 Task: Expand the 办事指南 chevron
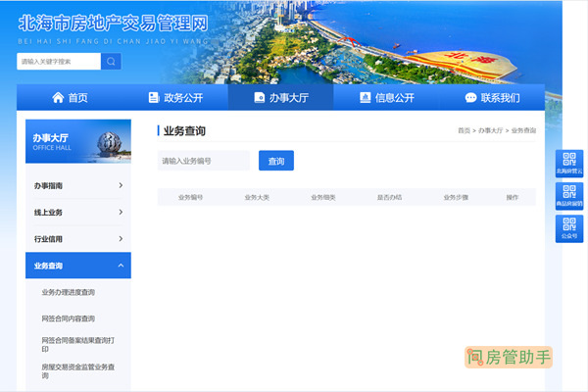[x=121, y=185]
